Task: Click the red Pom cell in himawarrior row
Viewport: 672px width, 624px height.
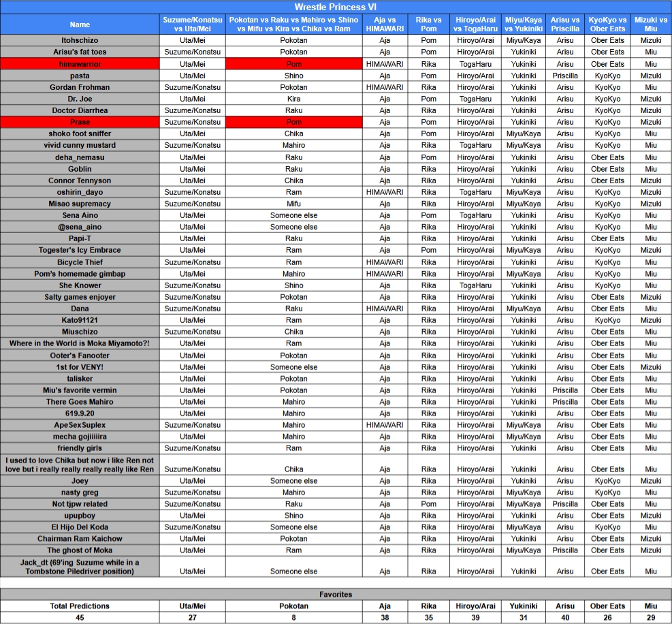Action: (x=293, y=64)
